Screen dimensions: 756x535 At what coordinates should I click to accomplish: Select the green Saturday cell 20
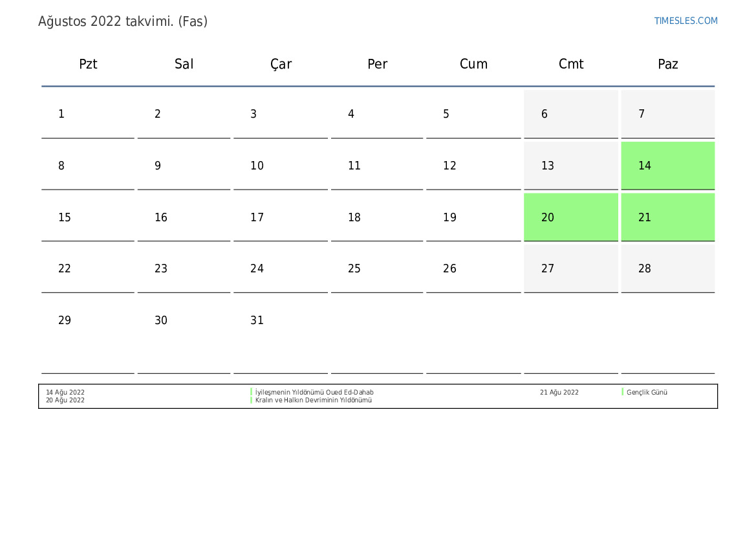[x=571, y=217]
